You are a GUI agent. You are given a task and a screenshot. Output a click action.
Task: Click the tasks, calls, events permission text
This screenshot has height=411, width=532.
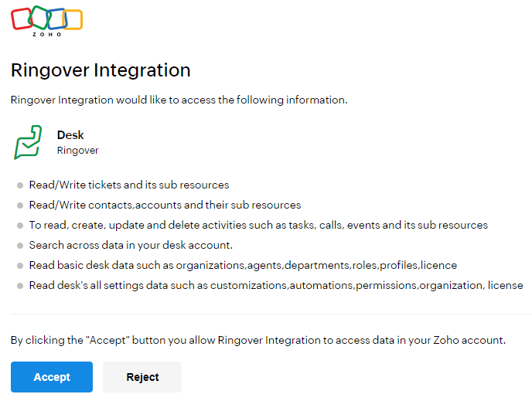coord(258,225)
